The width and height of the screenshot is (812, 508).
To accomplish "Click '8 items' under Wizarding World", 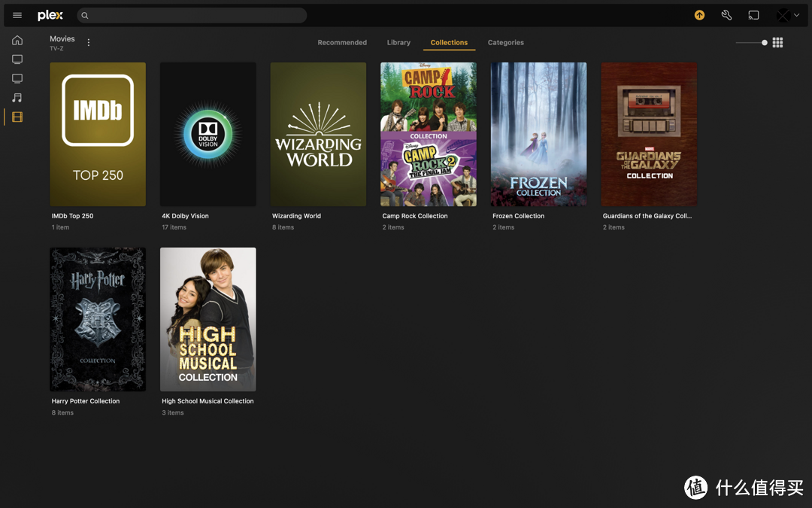I will click(x=283, y=227).
